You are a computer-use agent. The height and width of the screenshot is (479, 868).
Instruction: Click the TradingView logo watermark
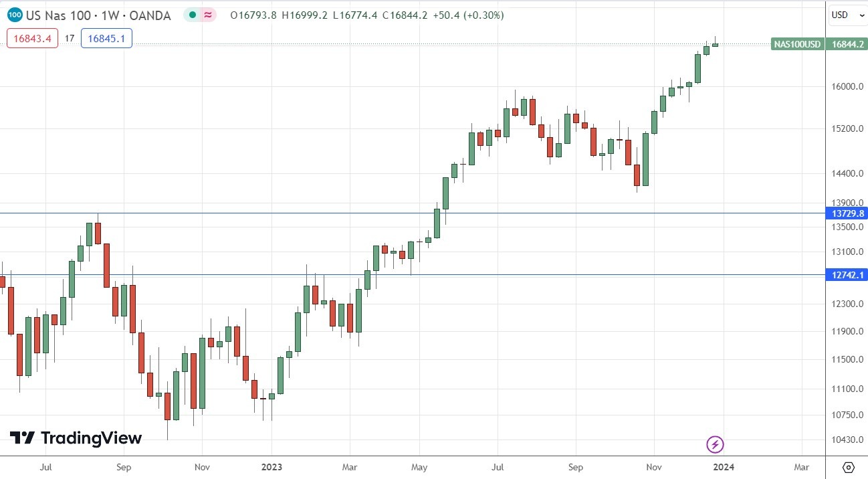click(x=75, y=438)
